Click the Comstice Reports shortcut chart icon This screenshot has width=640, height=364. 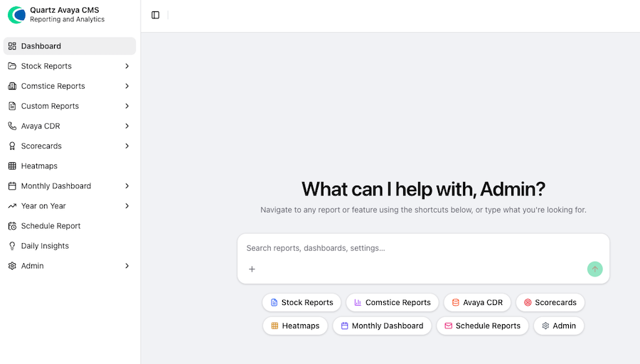tap(358, 302)
